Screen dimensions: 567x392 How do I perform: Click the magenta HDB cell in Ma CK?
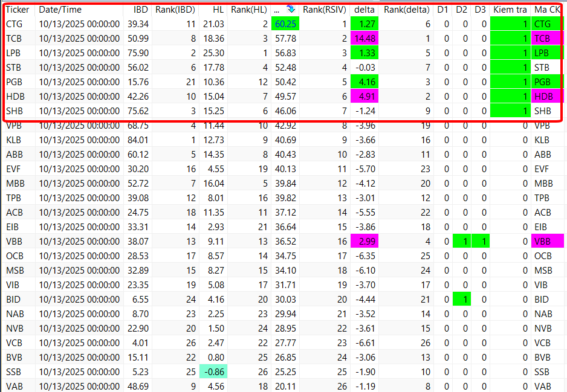pos(547,97)
